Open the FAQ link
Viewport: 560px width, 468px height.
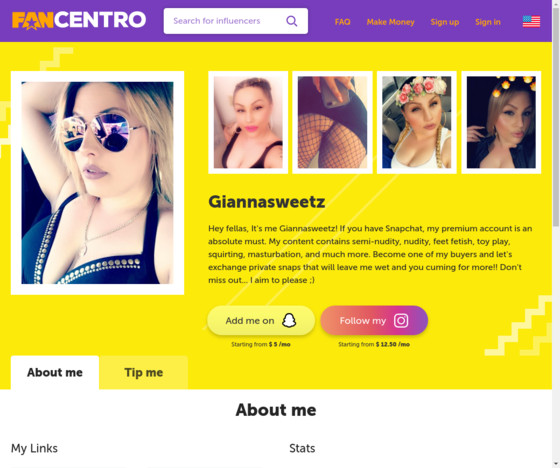click(342, 22)
